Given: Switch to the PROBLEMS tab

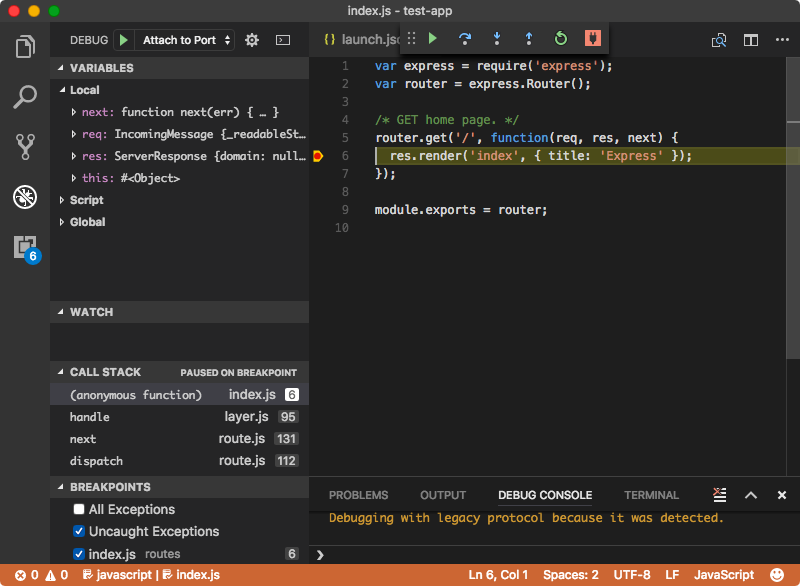Looking at the screenshot, I should pyautogui.click(x=358, y=495).
